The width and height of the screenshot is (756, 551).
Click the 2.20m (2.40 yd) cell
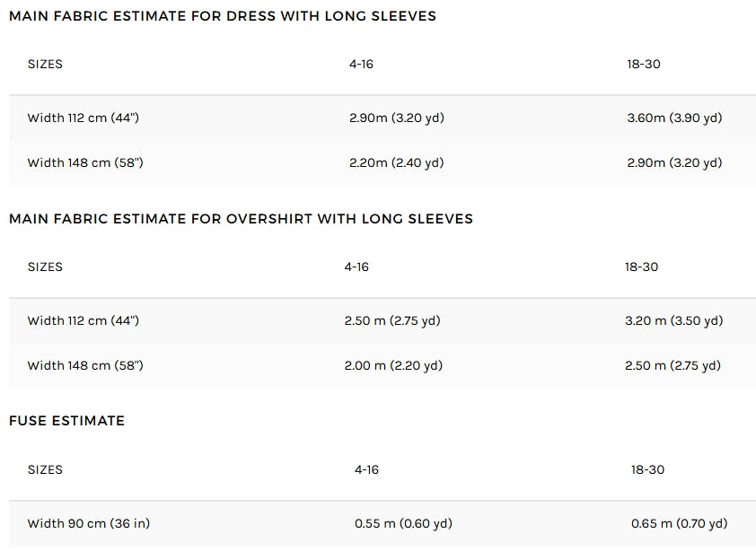(396, 163)
